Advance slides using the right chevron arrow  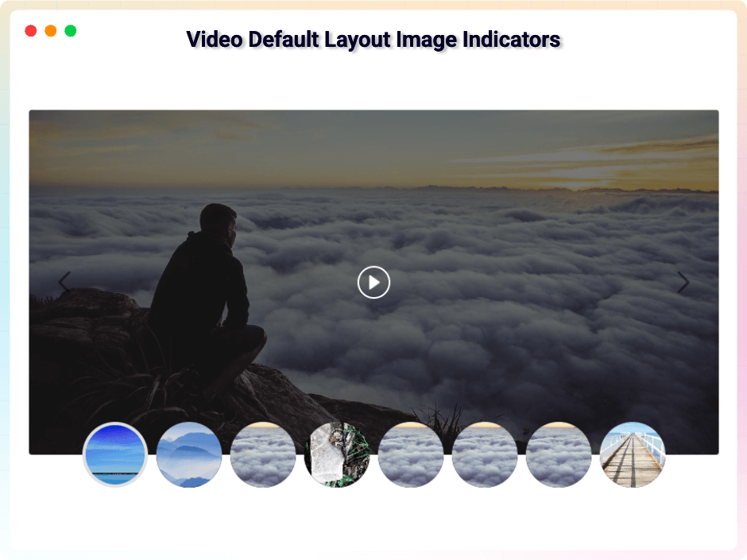point(683,283)
